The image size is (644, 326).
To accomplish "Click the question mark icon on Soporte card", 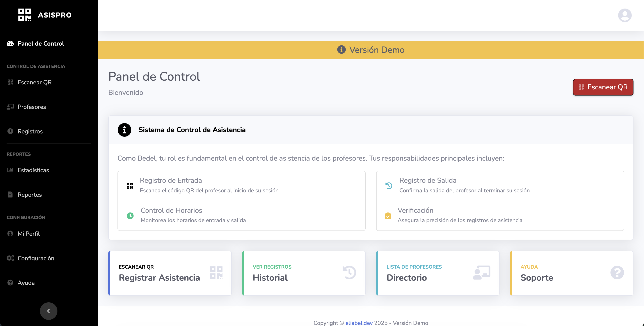I will coord(617,273).
